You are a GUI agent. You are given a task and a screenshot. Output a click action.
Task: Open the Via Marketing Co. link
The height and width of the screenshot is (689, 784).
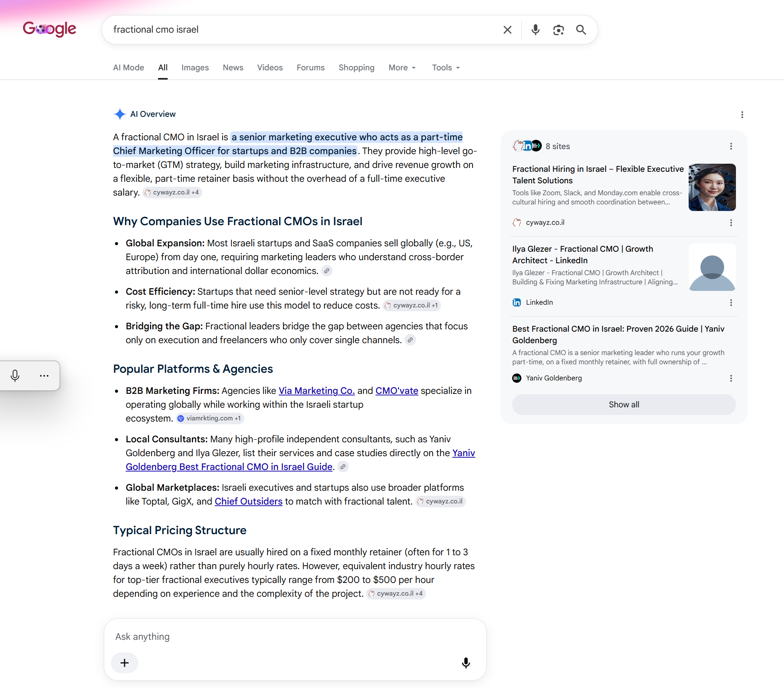click(316, 391)
